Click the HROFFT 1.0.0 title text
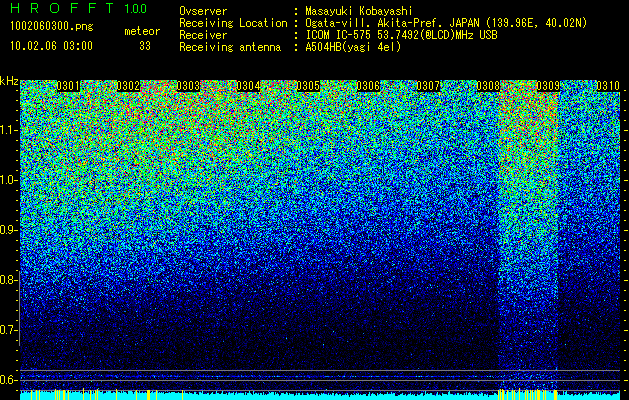This screenshot has width=629, height=400. point(79,8)
